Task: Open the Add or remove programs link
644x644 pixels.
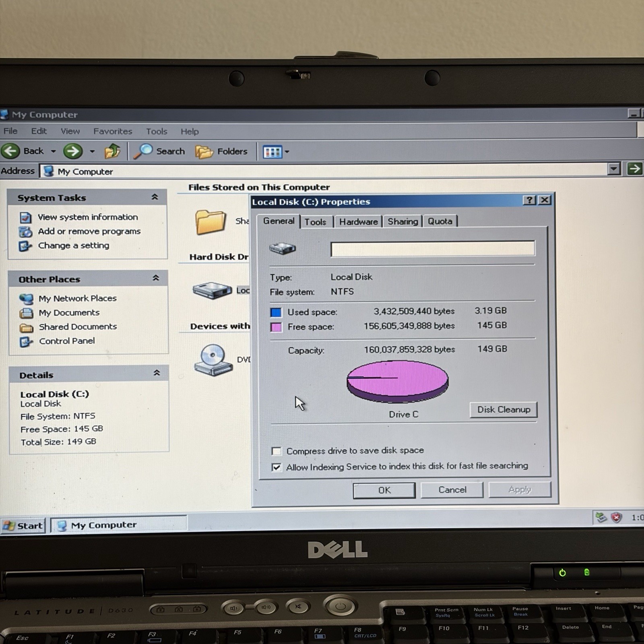Action: [89, 231]
